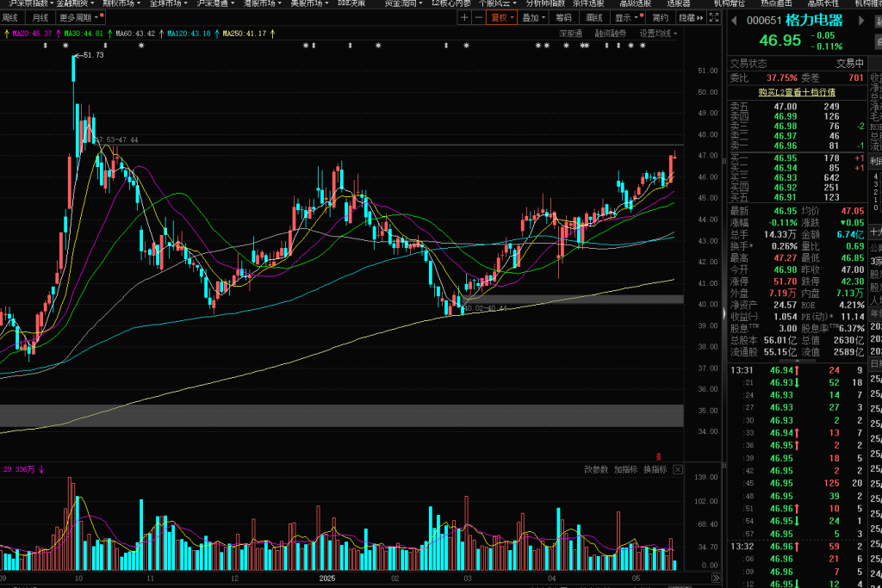882x588 pixels.
Task: Click 涨停 51.70 limit-up value
Action: 785,281
